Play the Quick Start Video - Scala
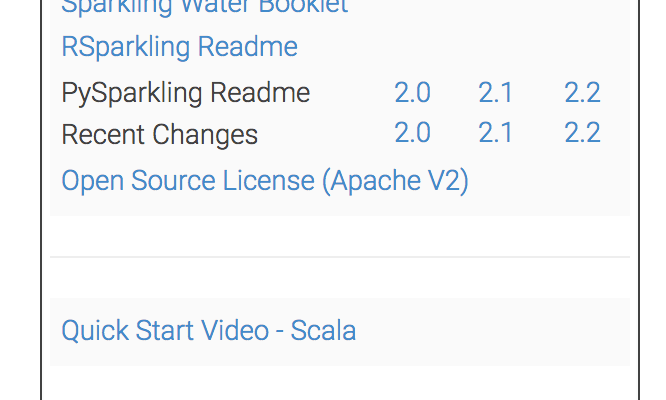Image resolution: width=666 pixels, height=400 pixels. [x=208, y=331]
